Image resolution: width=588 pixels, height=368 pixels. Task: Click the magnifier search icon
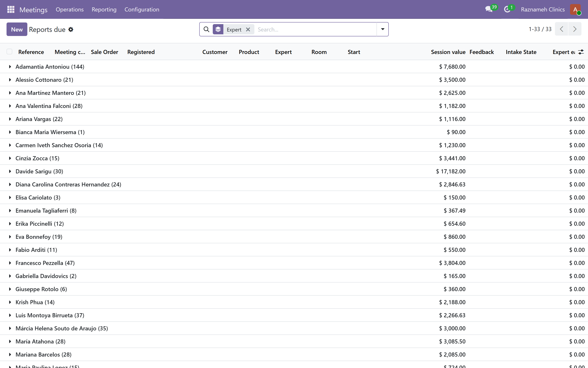click(x=206, y=29)
